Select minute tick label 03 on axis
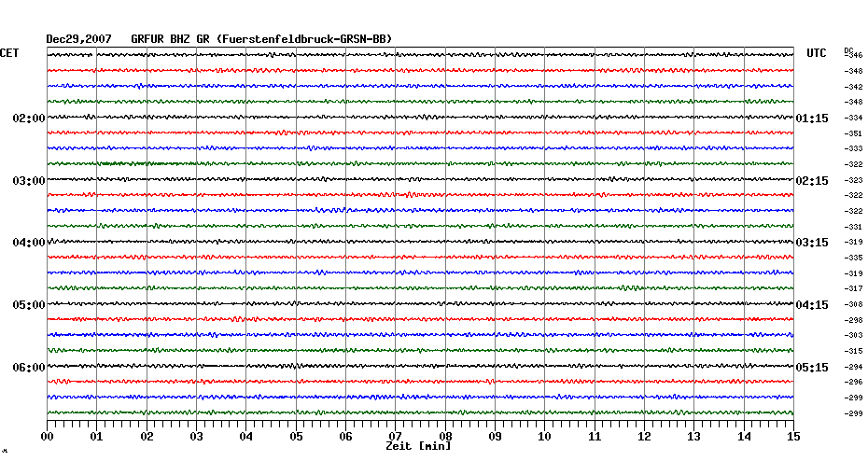Viewport: 868px width, 461px height. [x=197, y=437]
